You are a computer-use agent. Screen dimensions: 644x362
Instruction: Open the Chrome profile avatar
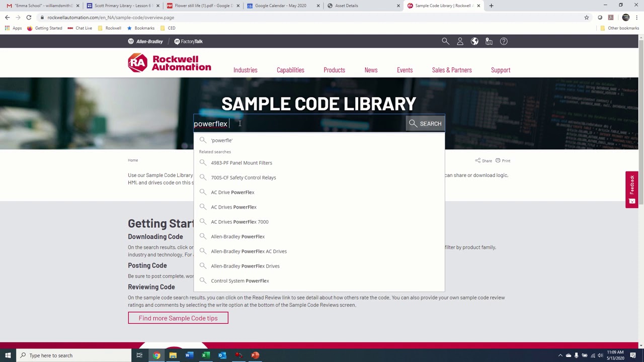pos(626,18)
